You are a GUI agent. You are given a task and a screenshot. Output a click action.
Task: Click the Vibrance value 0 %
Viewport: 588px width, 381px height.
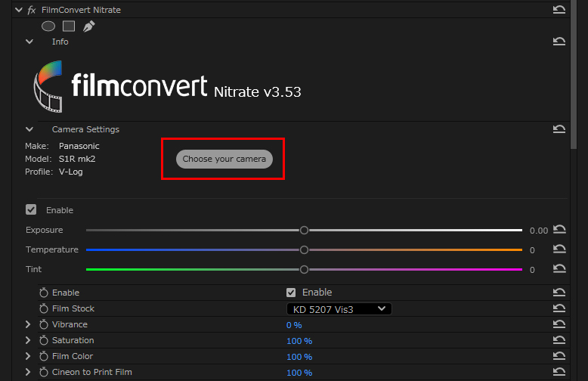294,325
